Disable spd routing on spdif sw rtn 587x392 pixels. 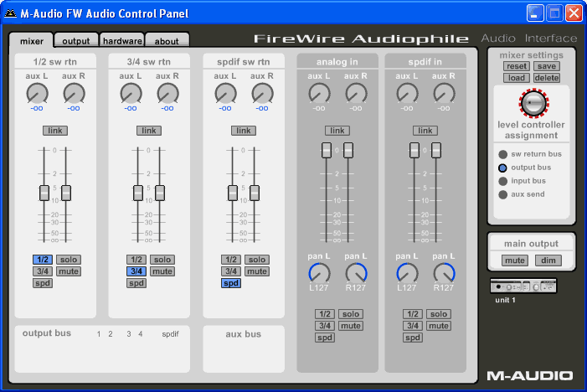click(x=231, y=283)
